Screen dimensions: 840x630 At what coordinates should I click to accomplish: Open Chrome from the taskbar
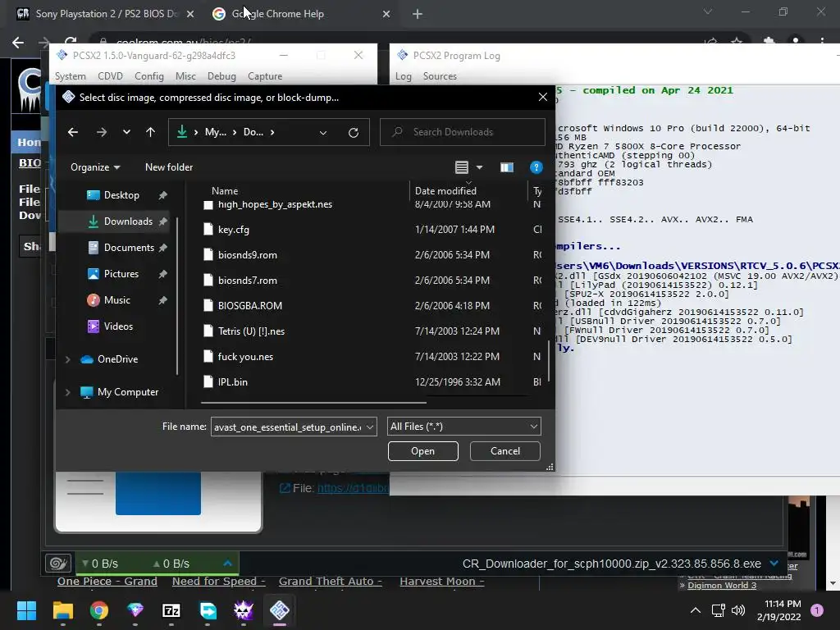tap(99, 610)
